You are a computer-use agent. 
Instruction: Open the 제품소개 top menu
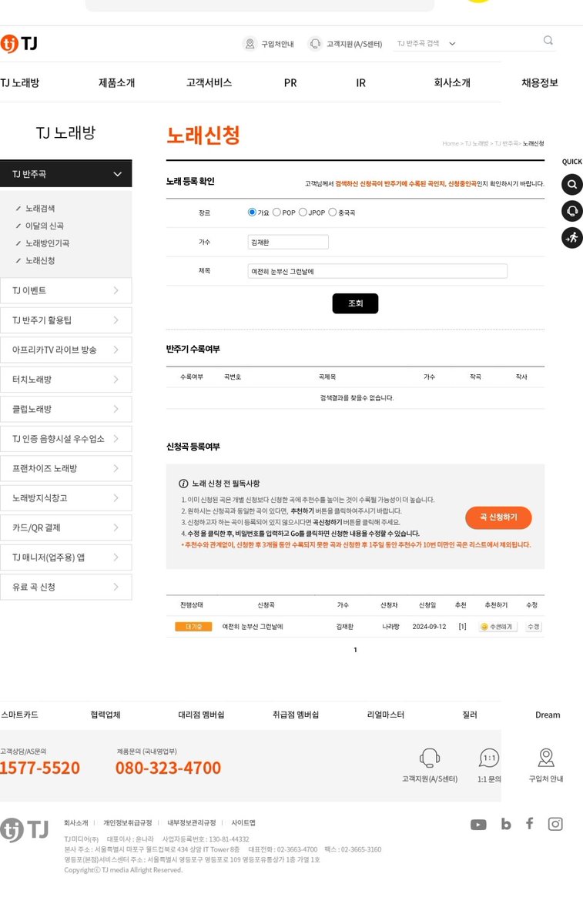tap(116, 82)
